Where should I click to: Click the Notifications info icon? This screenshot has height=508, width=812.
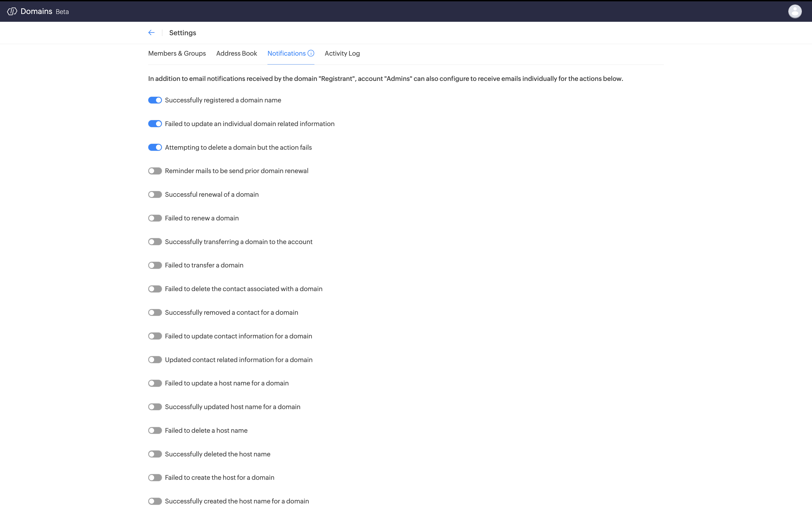coord(311,53)
